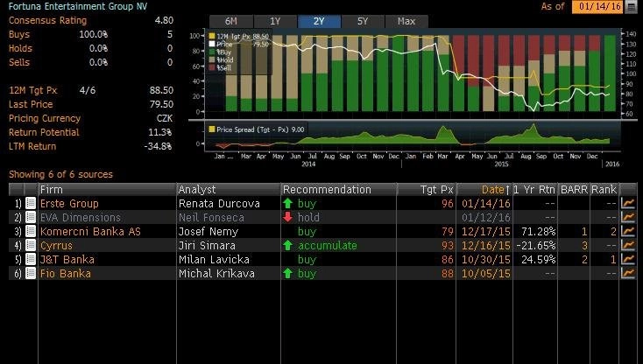This screenshot has height=364, width=643.
Task: Select analyst Milan Lavicka
Action: pyautogui.click(x=214, y=259)
